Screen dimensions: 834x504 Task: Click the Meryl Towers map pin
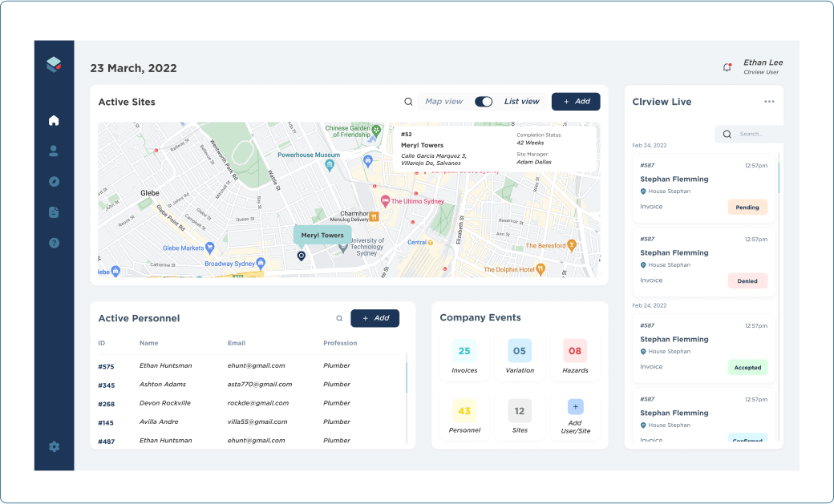[x=302, y=256]
